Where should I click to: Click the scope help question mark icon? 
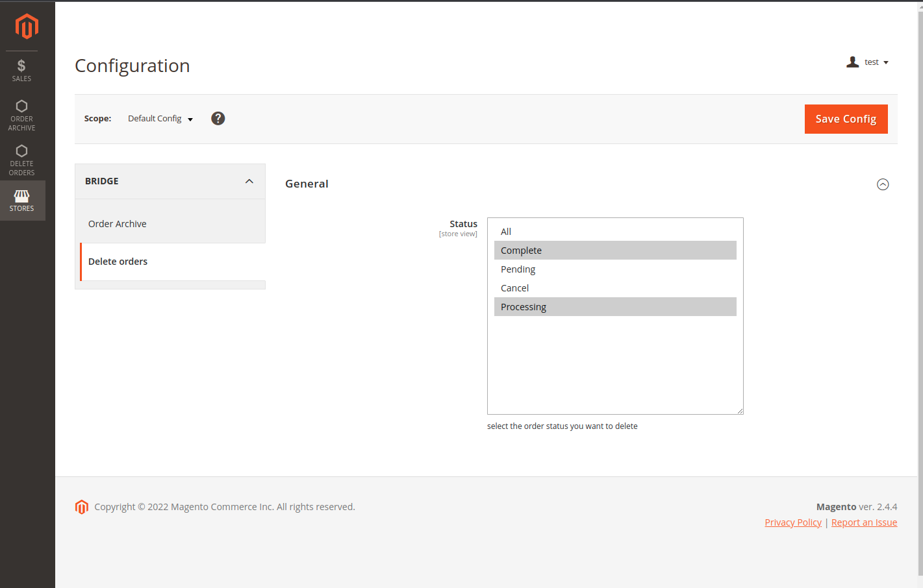coord(218,118)
